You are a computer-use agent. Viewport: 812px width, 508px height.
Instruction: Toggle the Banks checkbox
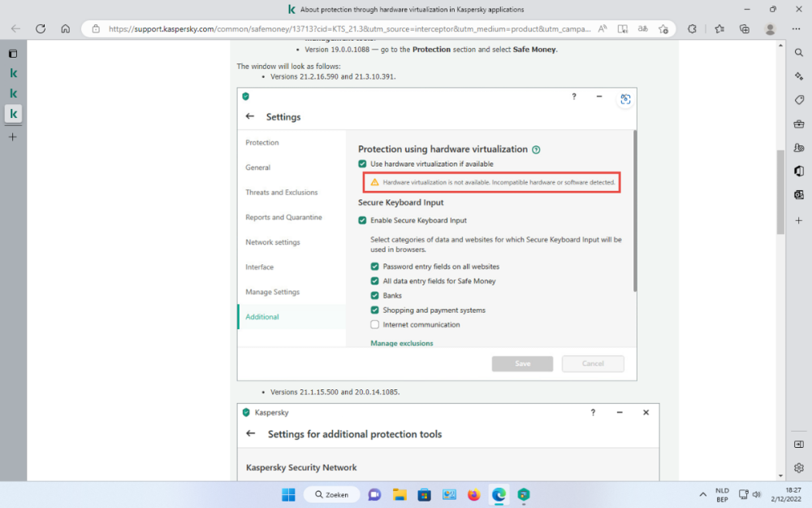[375, 296]
